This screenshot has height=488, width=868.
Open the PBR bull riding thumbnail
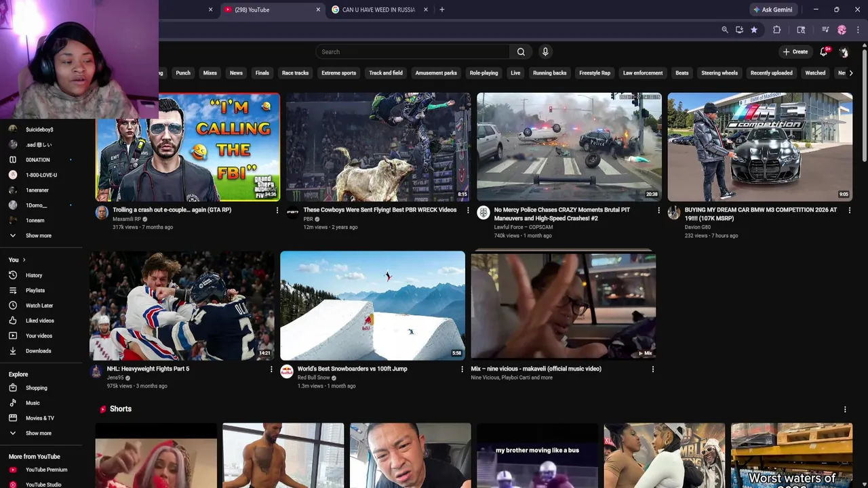point(378,147)
